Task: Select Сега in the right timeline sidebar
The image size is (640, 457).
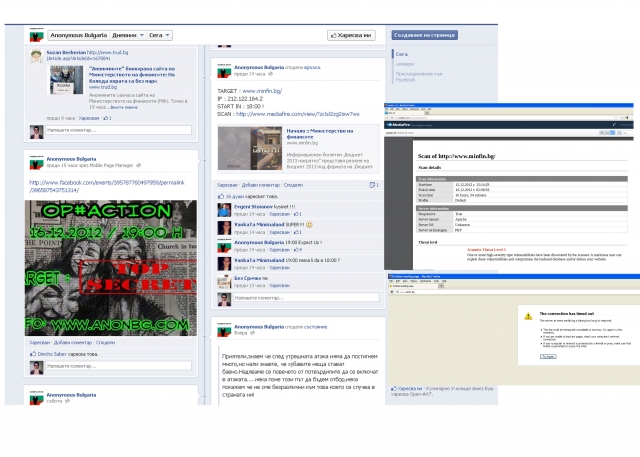Action: (402, 54)
